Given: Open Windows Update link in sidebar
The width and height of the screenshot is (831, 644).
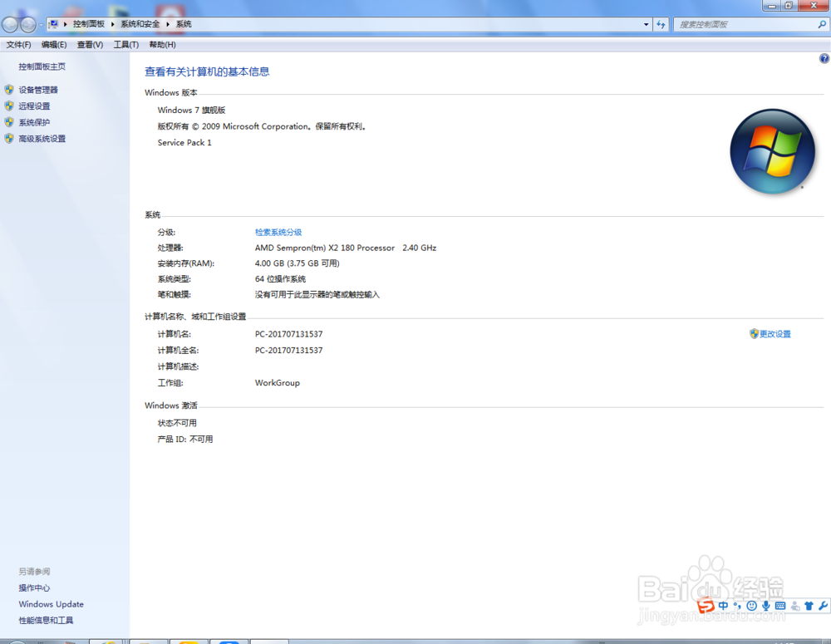Looking at the screenshot, I should 52,604.
